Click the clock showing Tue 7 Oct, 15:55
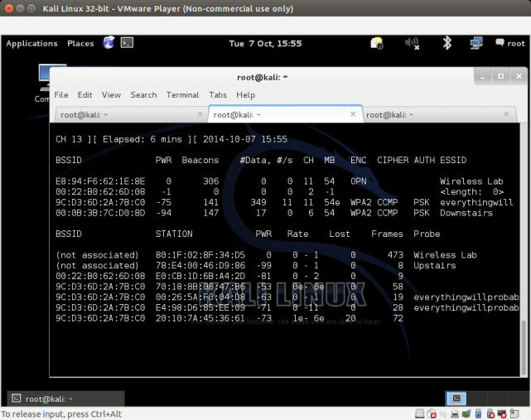The width and height of the screenshot is (531, 420). (265, 43)
